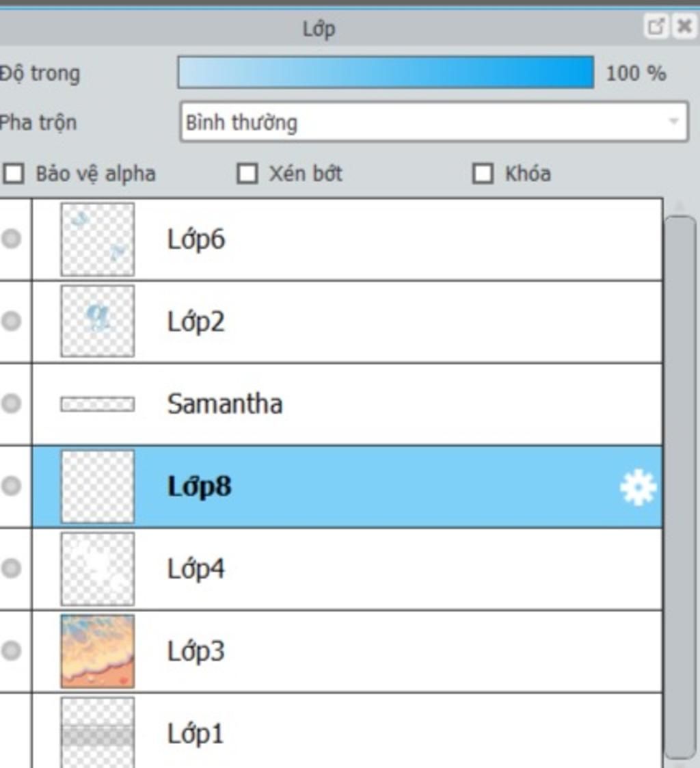Viewport: 700px width, 768px height.
Task: Toggle visibility dot of Lớp2 layer
Action: coord(11,321)
